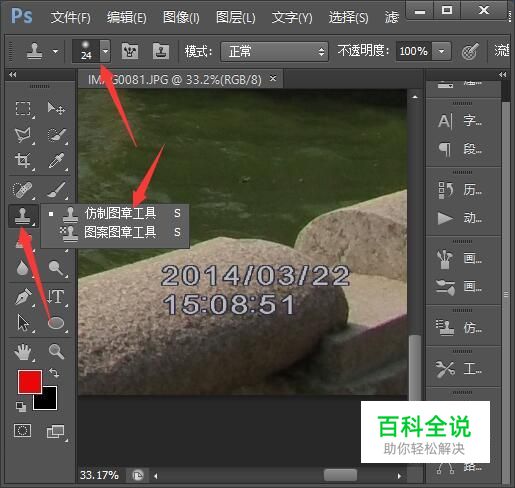Select the Pen tool

pyautogui.click(x=23, y=297)
